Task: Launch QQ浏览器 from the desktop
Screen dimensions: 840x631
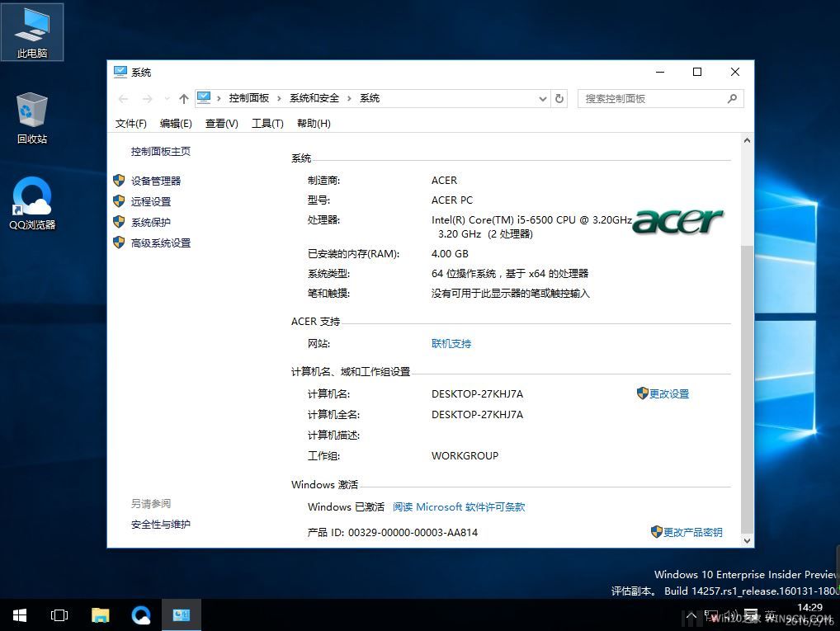Action: (x=32, y=203)
